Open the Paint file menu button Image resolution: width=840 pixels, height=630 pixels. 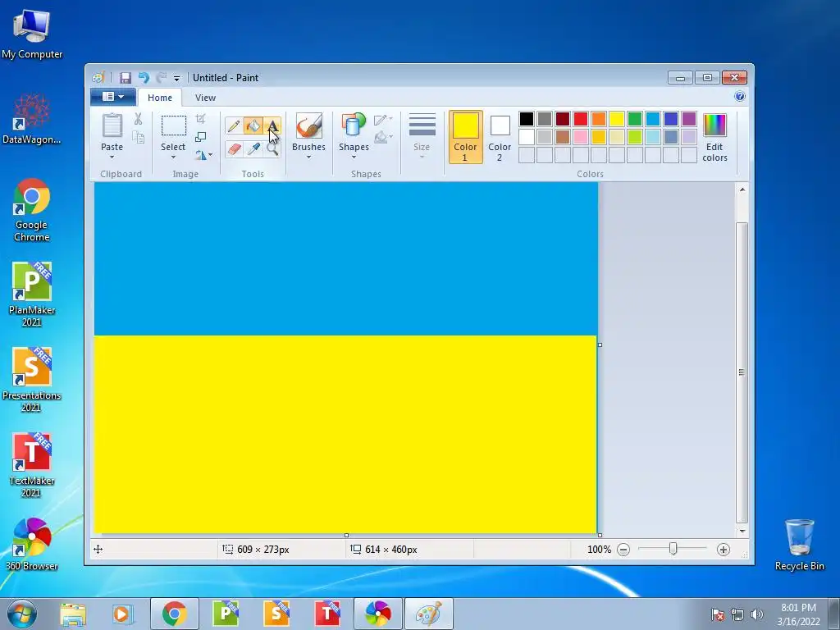pyautogui.click(x=112, y=97)
